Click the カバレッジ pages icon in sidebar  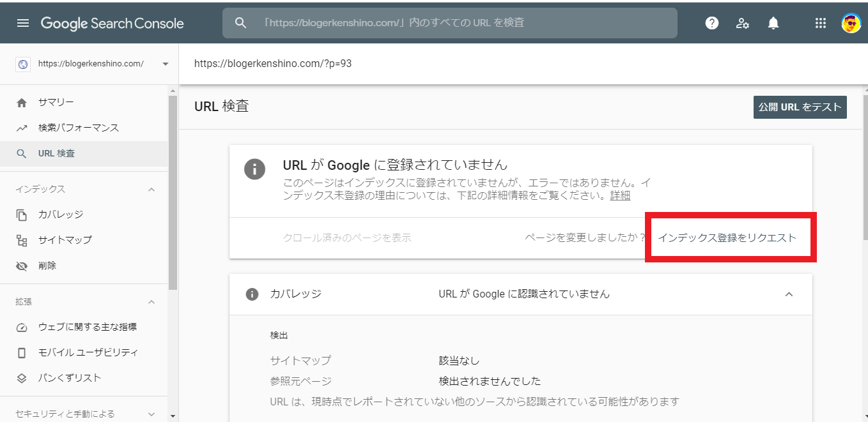(22, 215)
